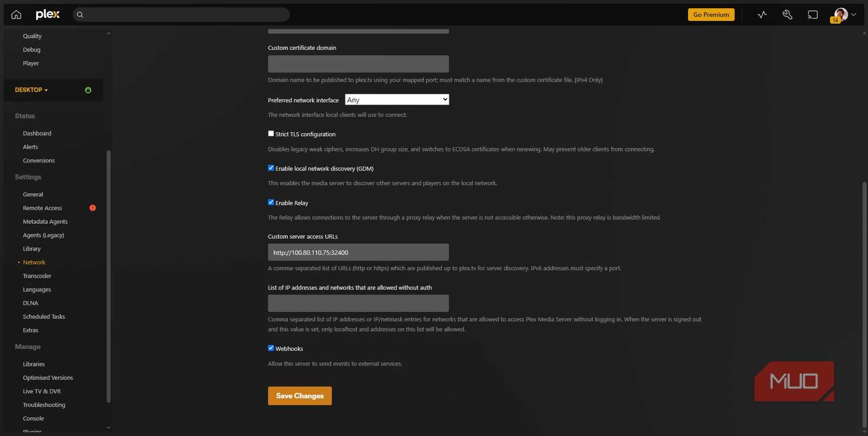Enable Strict TLS configuration checkbox
The image size is (868, 436).
(271, 134)
